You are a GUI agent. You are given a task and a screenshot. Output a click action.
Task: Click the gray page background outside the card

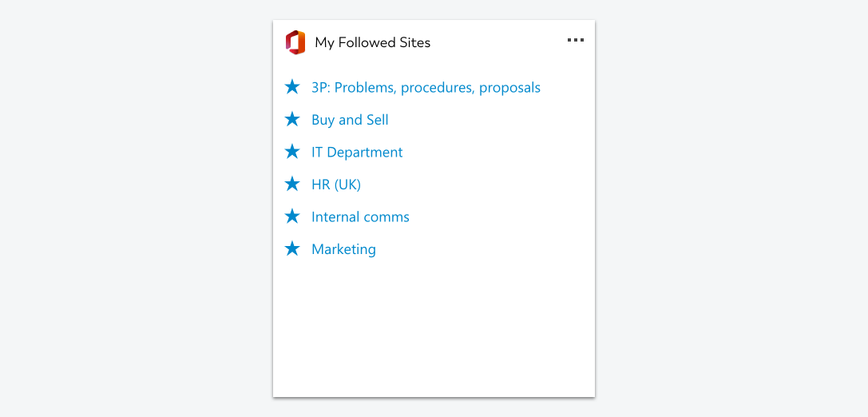click(138, 208)
